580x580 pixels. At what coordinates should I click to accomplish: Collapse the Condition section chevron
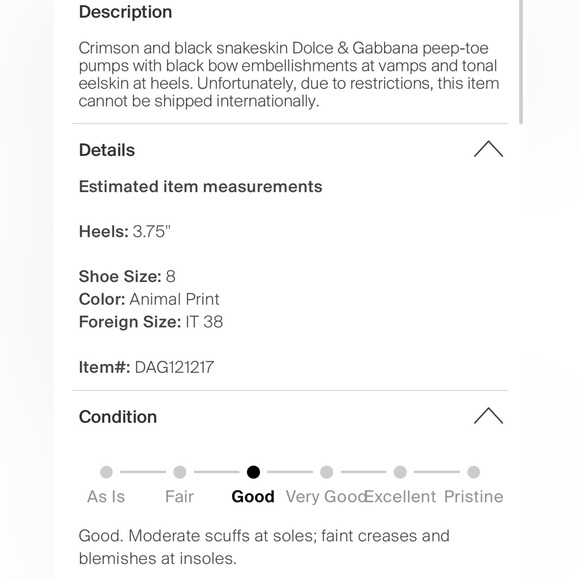click(488, 416)
